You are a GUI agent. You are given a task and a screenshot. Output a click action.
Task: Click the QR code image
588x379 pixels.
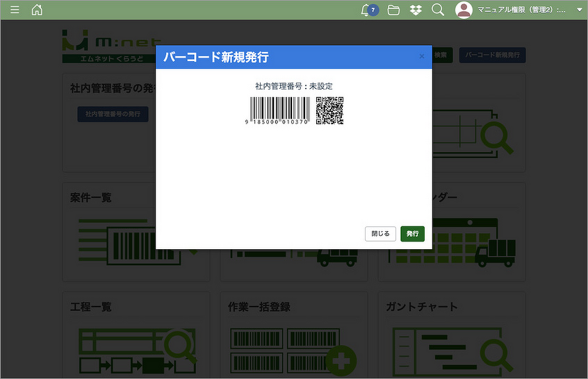pos(329,110)
